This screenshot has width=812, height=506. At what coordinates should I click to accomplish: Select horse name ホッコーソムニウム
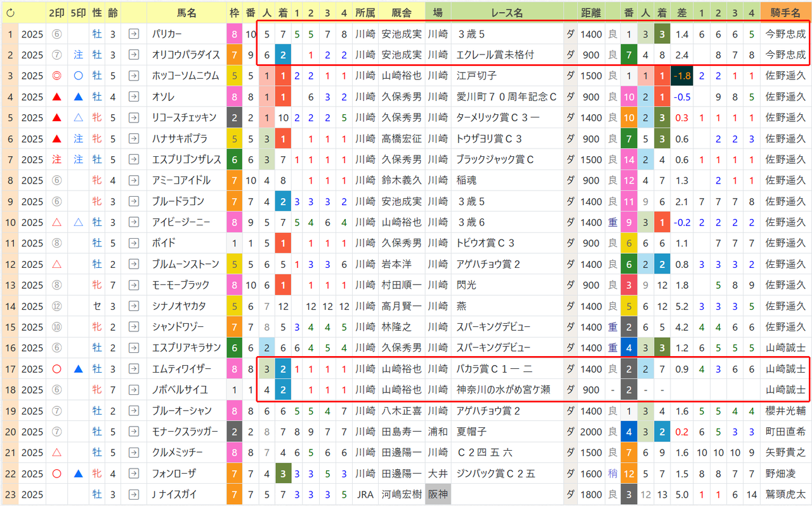[x=185, y=76]
